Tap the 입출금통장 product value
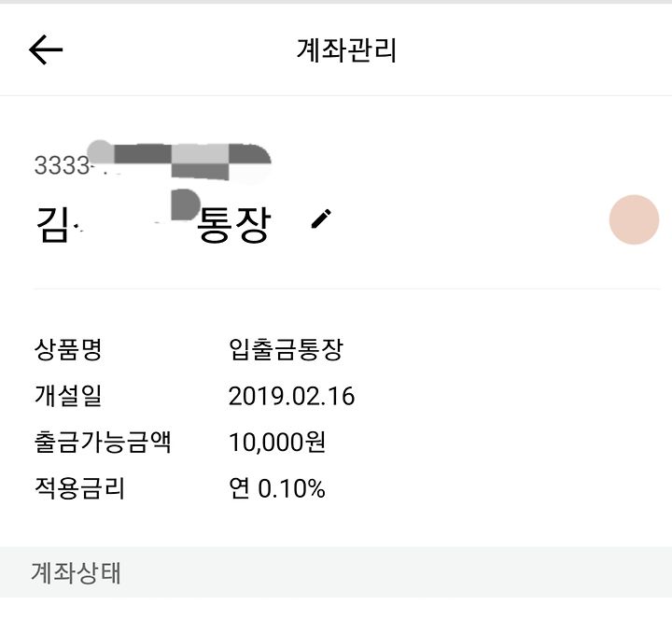 click(286, 349)
